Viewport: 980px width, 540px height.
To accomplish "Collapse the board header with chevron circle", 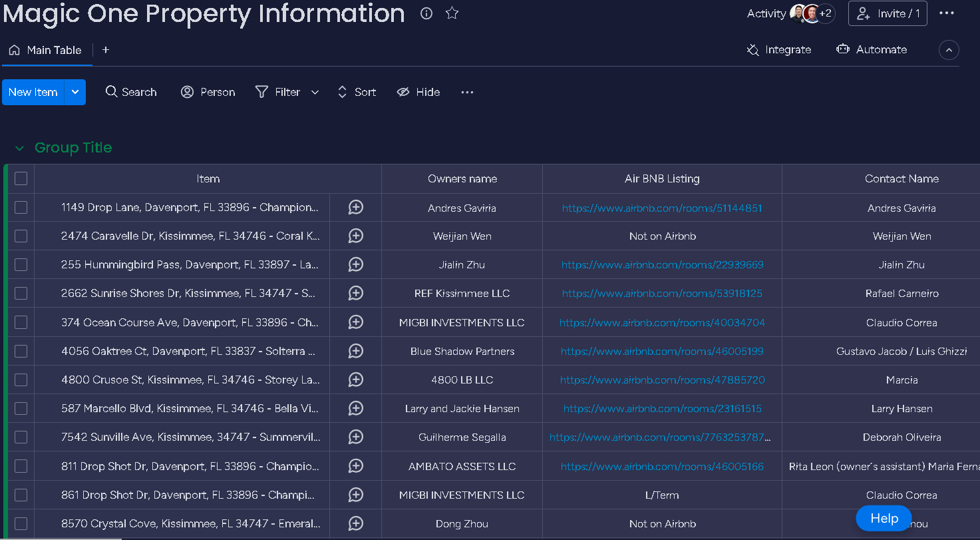I will coord(949,50).
